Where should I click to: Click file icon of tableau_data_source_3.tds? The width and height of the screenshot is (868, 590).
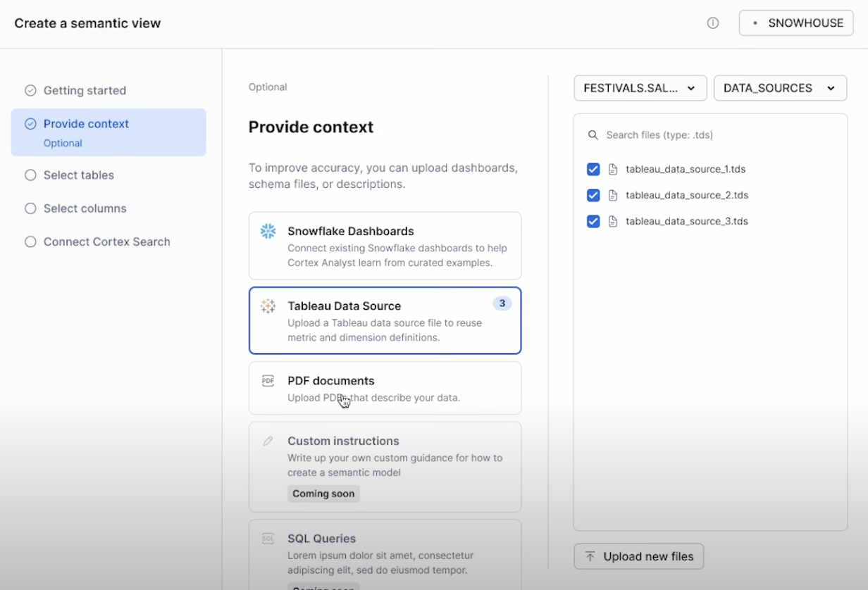pos(613,221)
